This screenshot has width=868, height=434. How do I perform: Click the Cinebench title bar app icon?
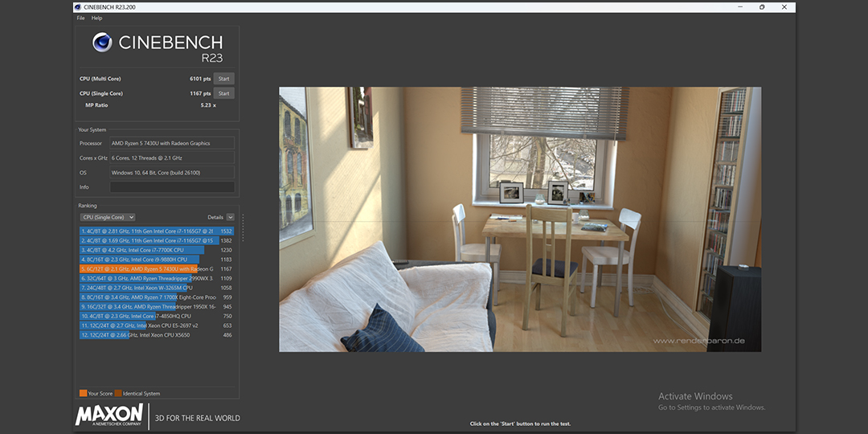pos(78,6)
